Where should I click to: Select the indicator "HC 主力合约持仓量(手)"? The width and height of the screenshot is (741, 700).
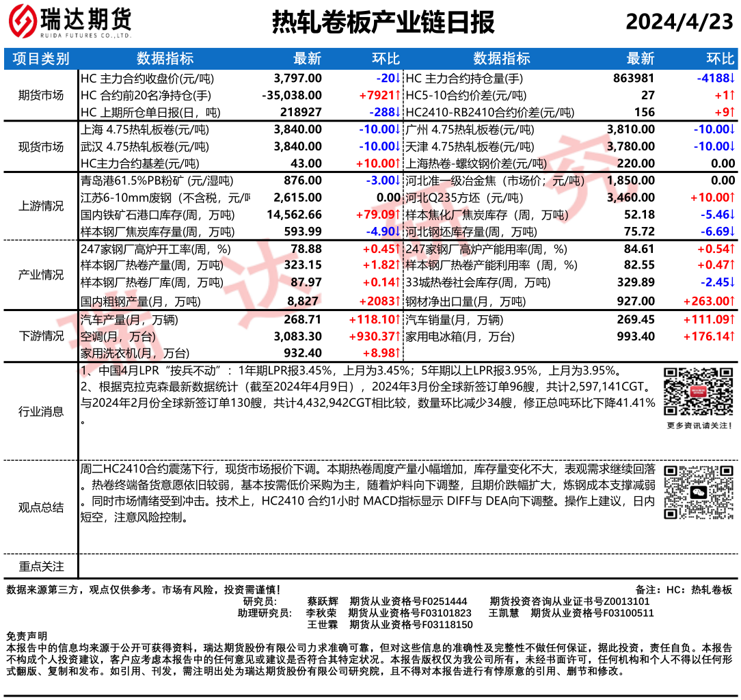465,79
